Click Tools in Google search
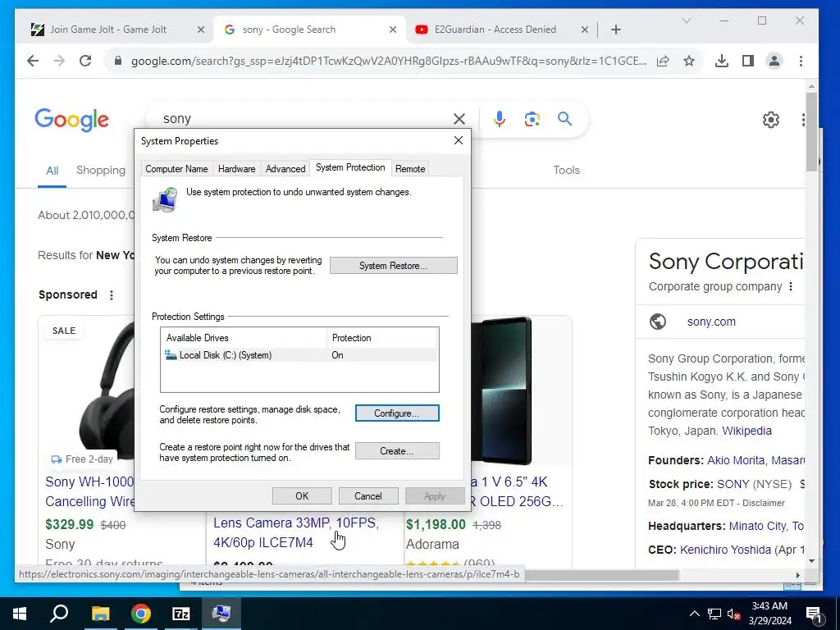Screen dimensions: 840x630 (566, 171)
